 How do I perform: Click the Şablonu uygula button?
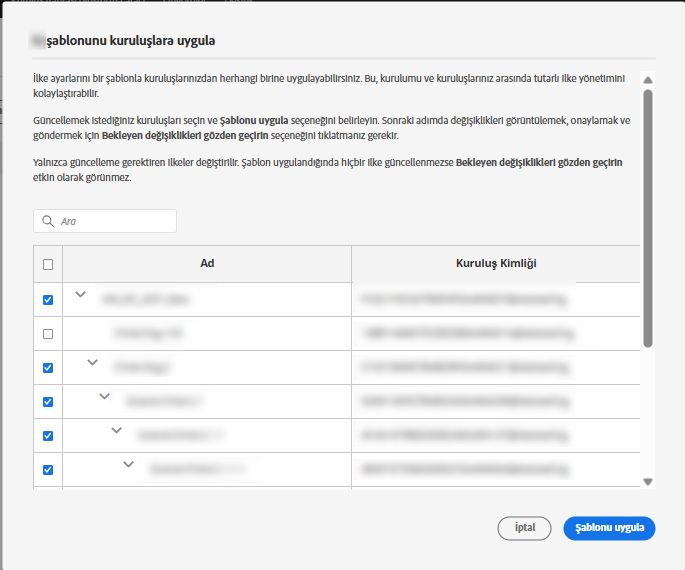(x=609, y=528)
